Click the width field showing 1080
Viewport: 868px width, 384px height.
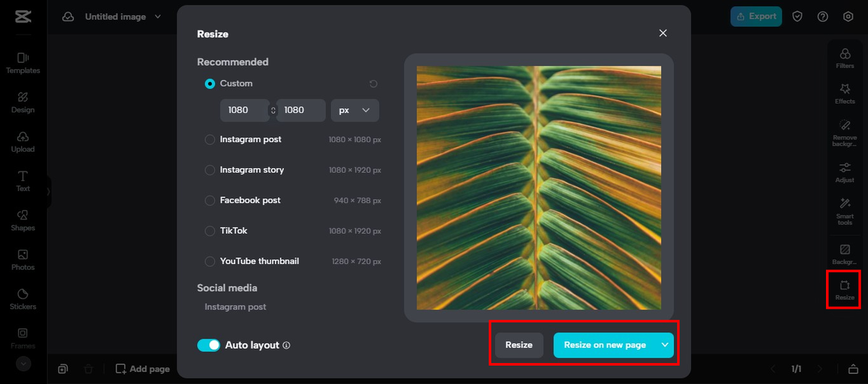[244, 110]
